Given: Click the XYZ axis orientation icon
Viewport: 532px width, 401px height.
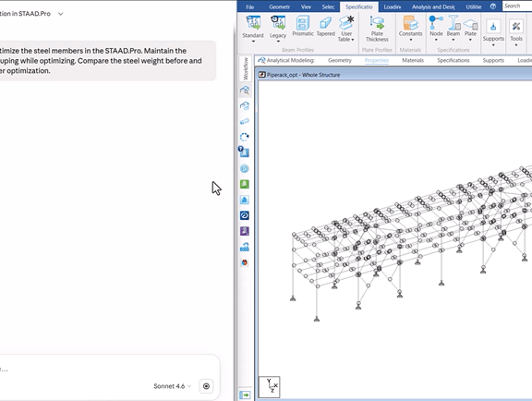Looking at the screenshot, I should point(270,387).
